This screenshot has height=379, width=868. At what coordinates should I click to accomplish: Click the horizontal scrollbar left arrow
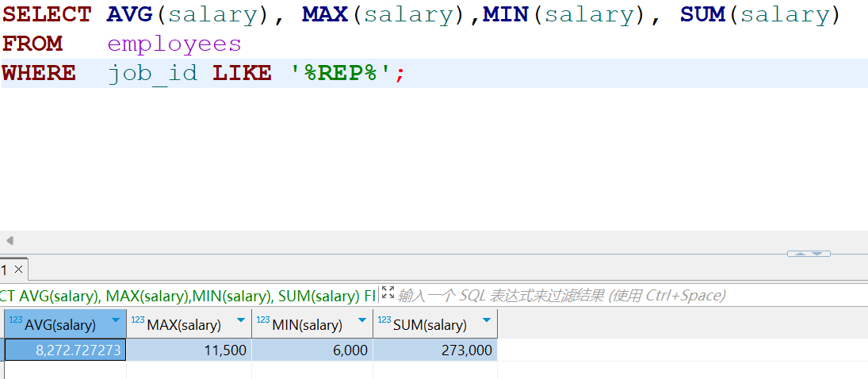click(x=10, y=240)
